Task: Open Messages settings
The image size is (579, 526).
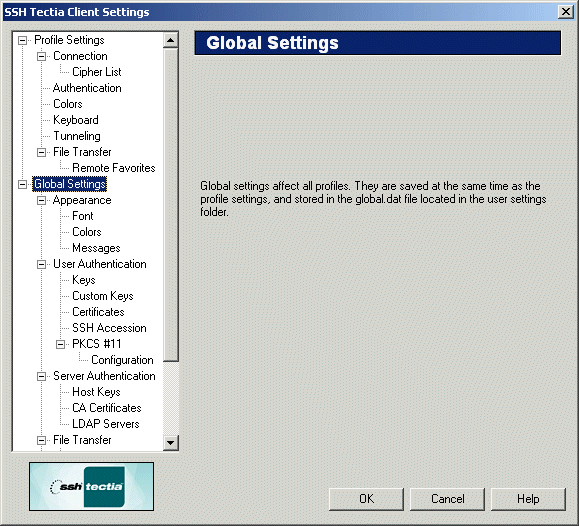Action: 96,248
